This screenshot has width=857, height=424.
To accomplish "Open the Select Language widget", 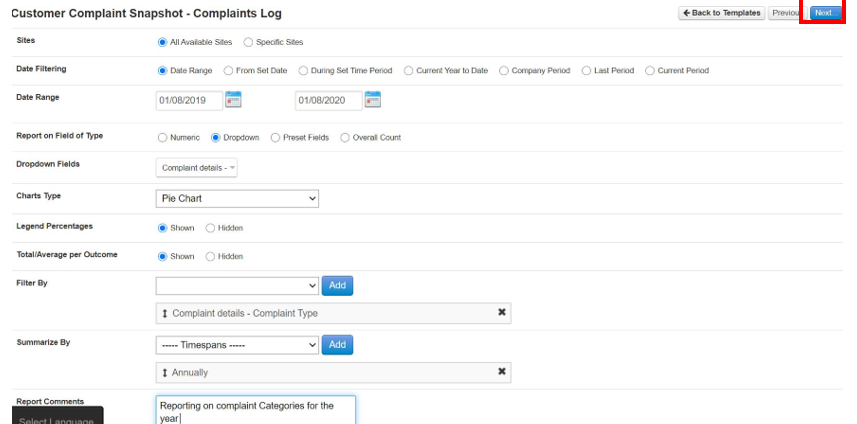I will click(x=57, y=416).
